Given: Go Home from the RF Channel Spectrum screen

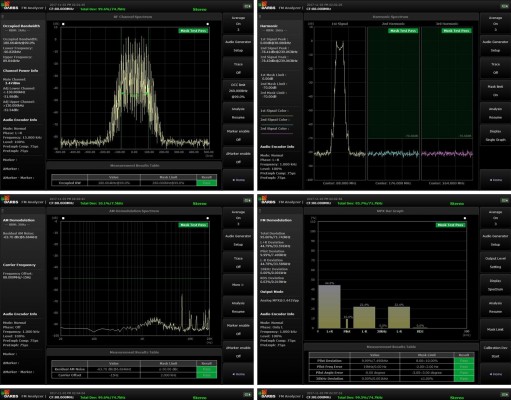Looking at the screenshot, I should 238,180.
